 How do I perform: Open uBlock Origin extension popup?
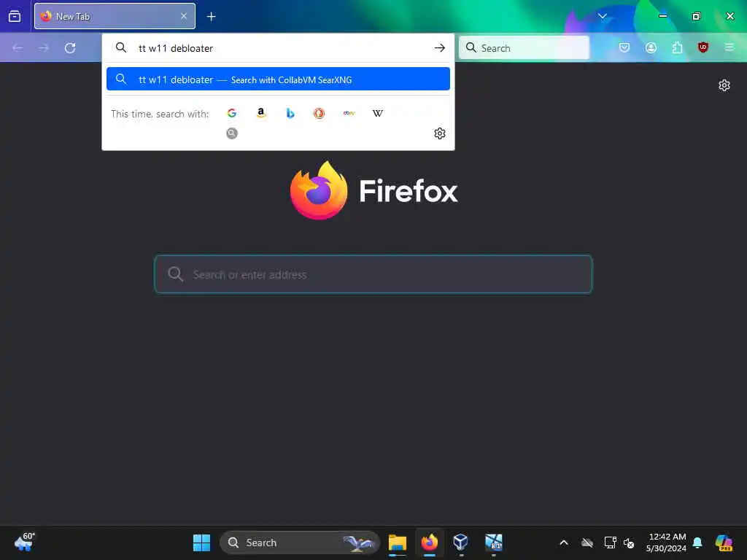point(703,47)
